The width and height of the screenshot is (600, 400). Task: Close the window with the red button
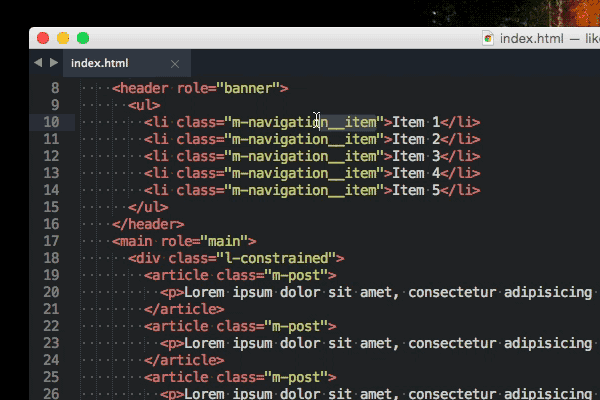coord(43,38)
